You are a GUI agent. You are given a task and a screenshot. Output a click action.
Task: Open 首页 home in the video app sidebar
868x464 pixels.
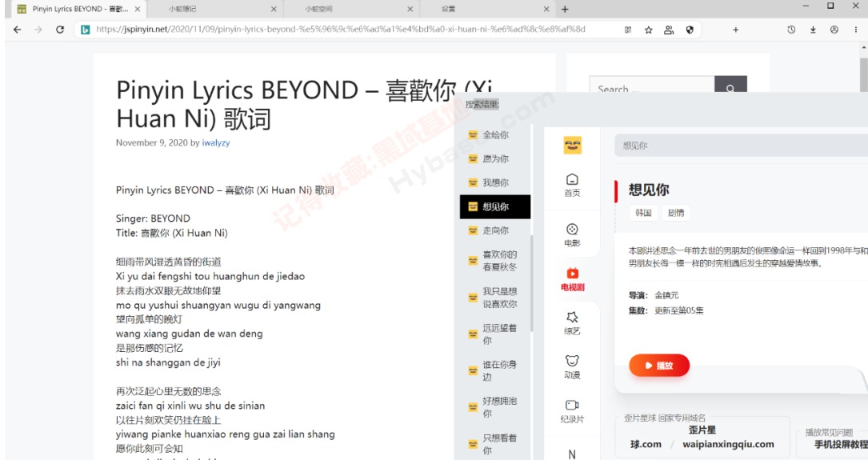pos(572,186)
